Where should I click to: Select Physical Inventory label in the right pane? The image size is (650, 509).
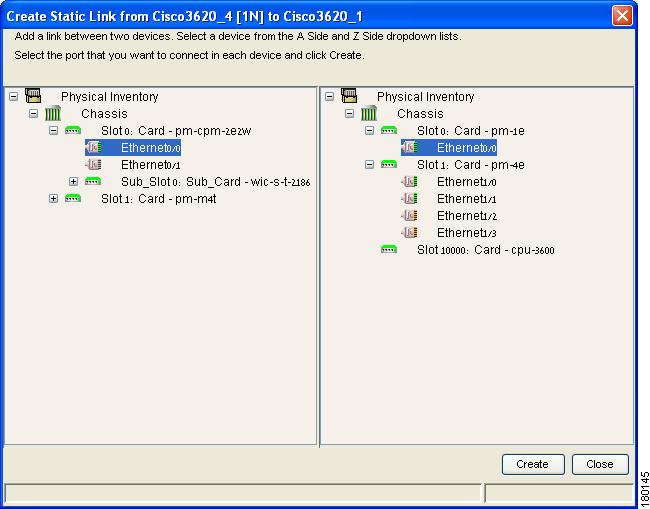coord(425,97)
